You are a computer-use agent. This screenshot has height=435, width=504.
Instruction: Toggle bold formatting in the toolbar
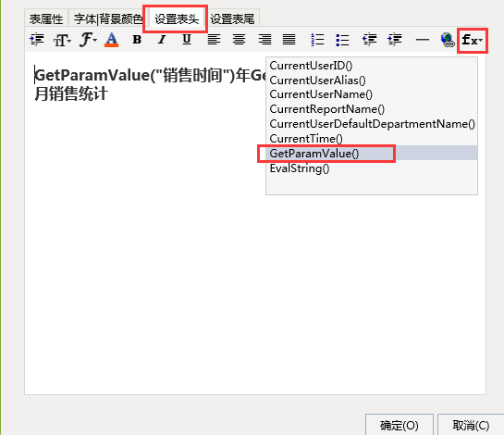pyautogui.click(x=137, y=40)
